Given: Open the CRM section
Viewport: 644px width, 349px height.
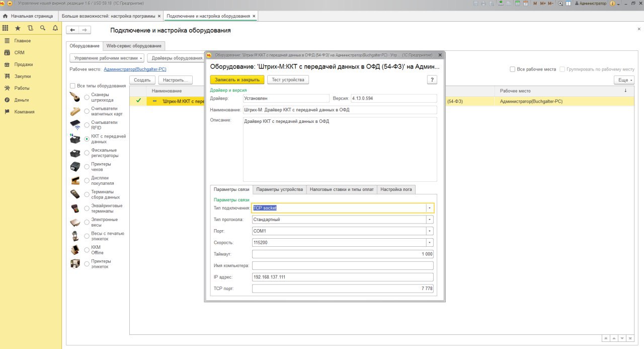Looking at the screenshot, I should 19,52.
